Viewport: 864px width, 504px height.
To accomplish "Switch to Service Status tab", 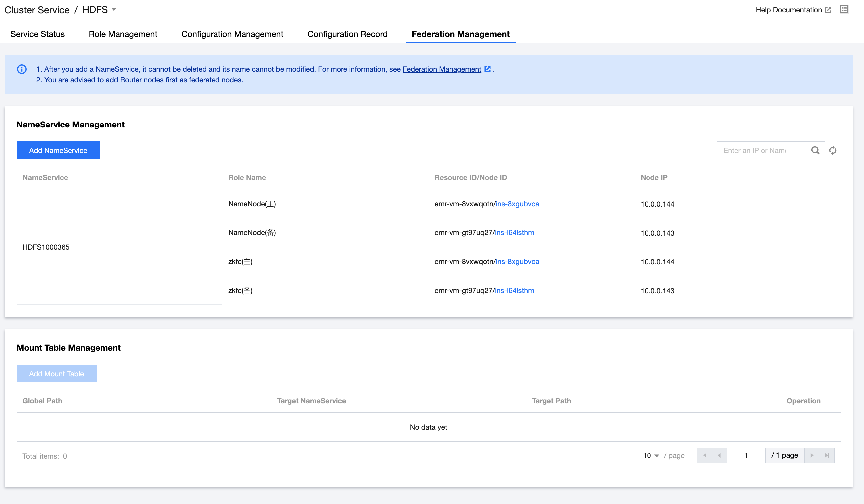I will click(x=37, y=34).
